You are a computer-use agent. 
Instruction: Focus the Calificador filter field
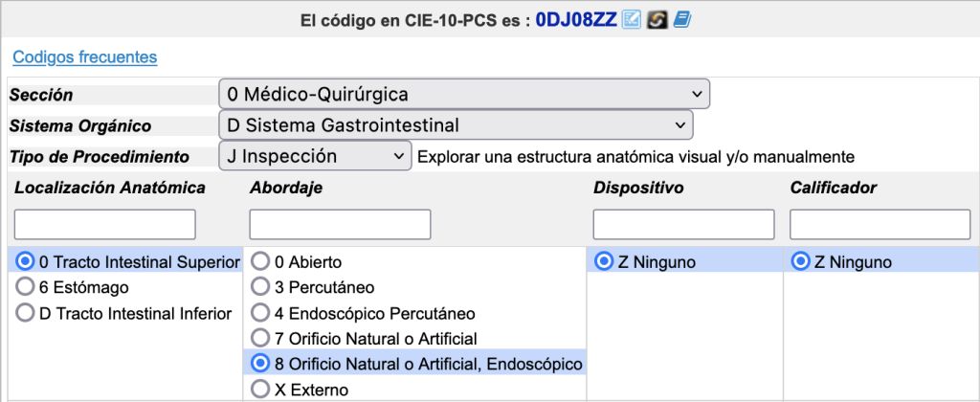tap(880, 224)
